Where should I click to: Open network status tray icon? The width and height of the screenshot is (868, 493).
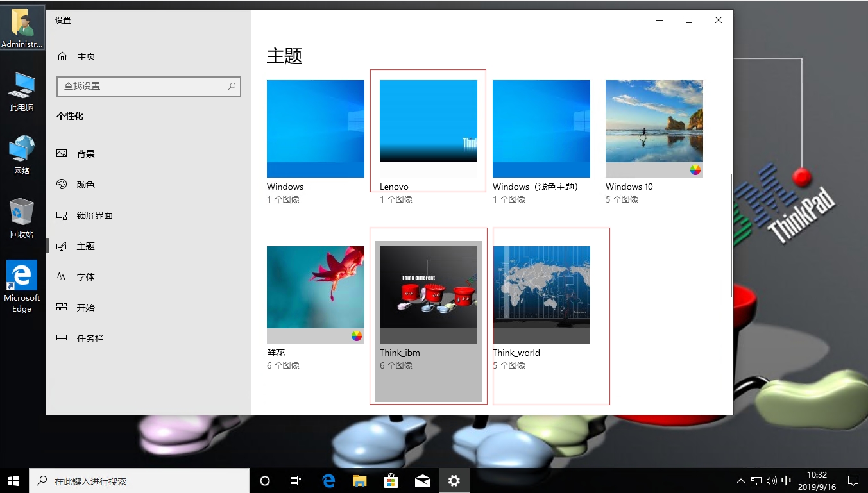[756, 481]
